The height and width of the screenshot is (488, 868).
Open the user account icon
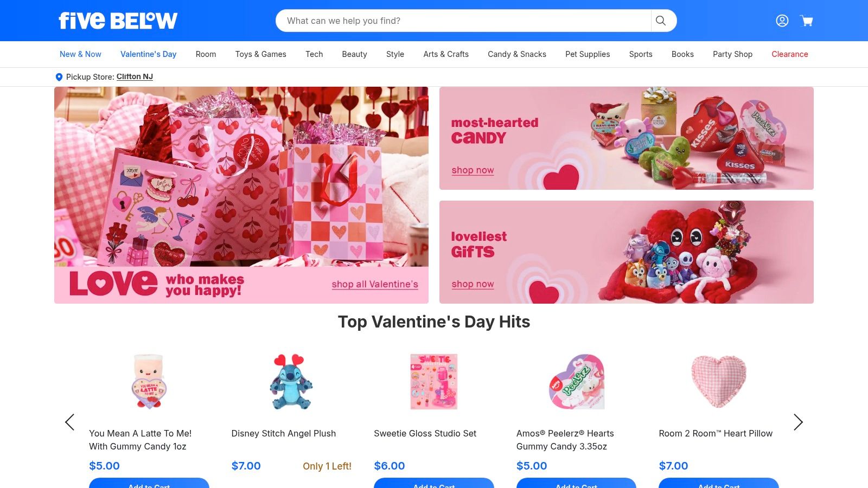pyautogui.click(x=782, y=21)
